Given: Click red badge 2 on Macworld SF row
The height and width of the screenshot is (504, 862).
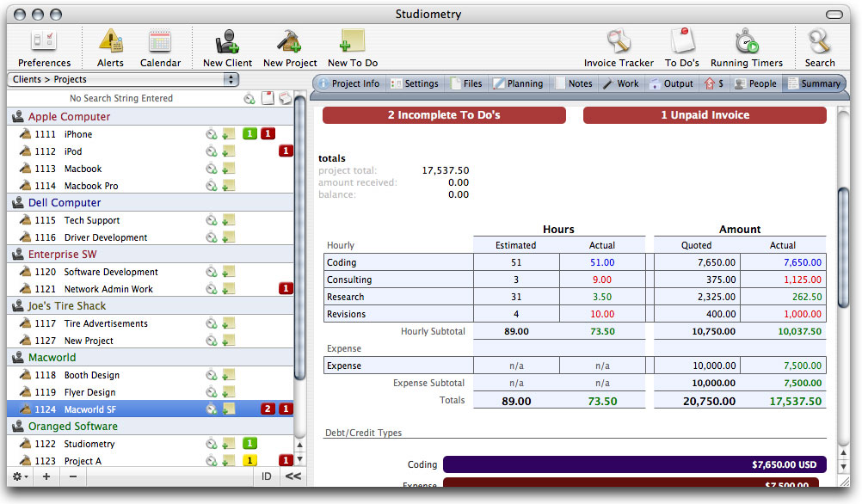Looking at the screenshot, I should [x=268, y=409].
